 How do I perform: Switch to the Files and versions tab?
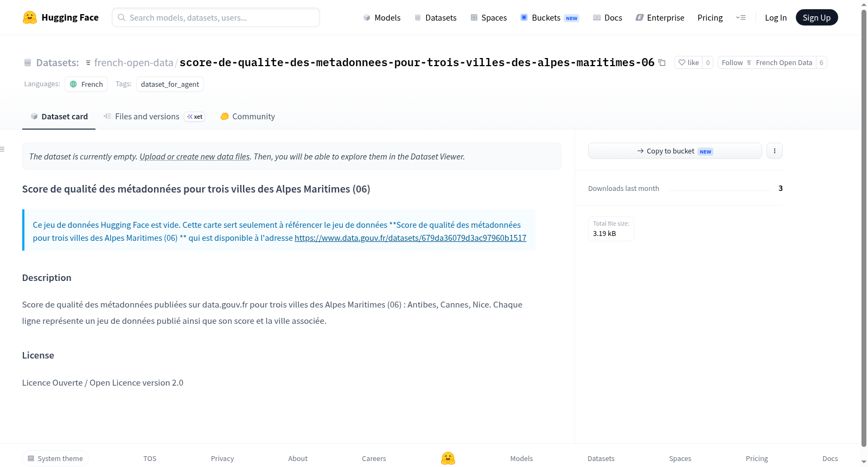pos(154,117)
